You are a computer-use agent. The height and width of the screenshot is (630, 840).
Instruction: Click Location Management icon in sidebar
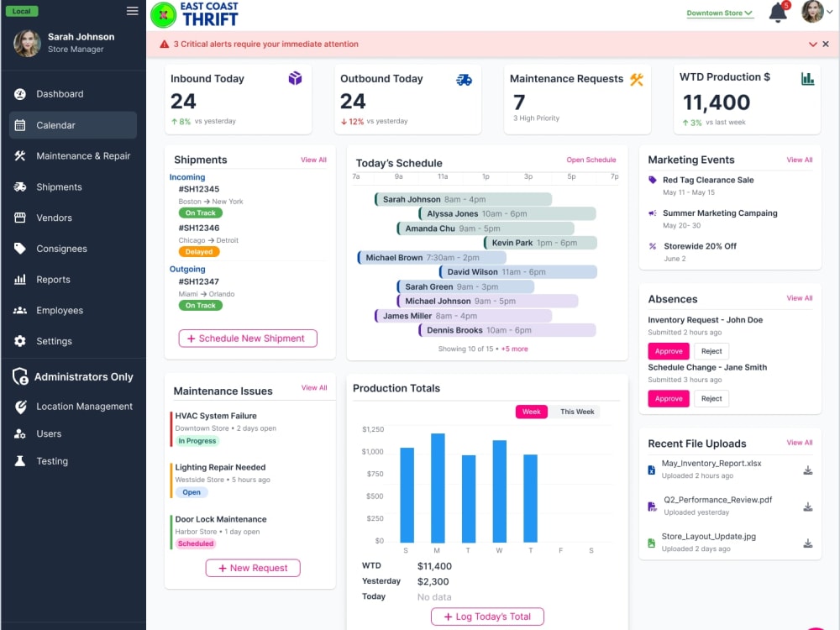20,407
